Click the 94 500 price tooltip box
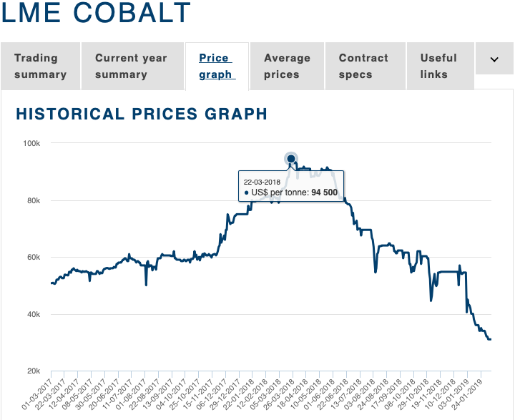This screenshot has height=420, width=515. pyautogui.click(x=291, y=187)
